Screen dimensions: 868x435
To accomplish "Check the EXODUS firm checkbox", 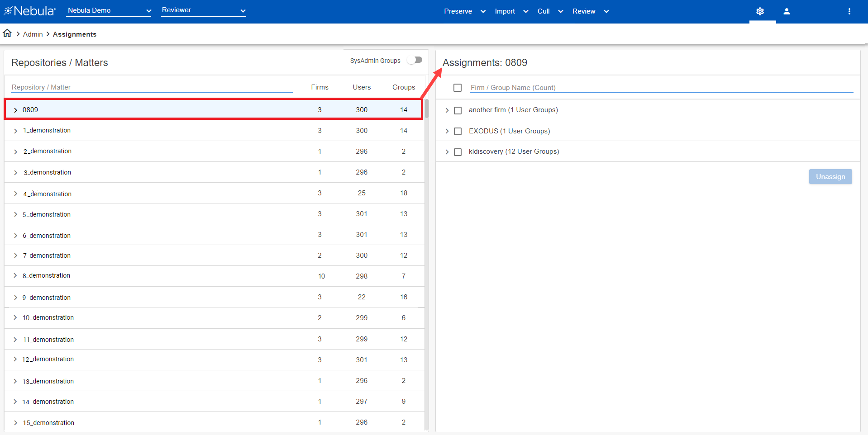I will (x=458, y=131).
